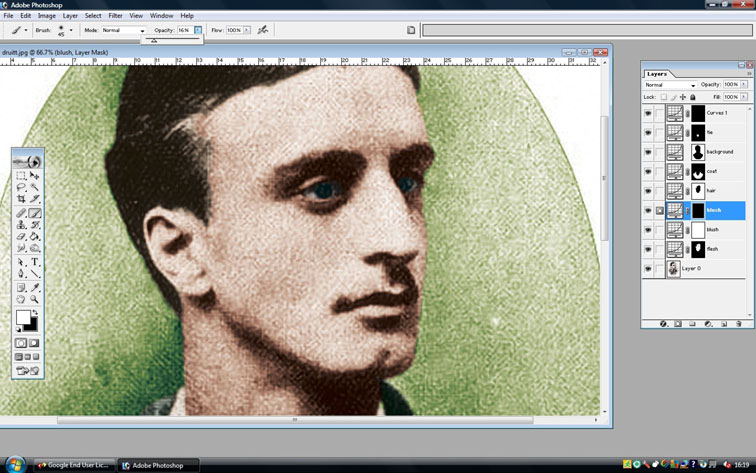Enable airbrush mode in options bar
The width and height of the screenshot is (756, 473).
pyautogui.click(x=263, y=31)
